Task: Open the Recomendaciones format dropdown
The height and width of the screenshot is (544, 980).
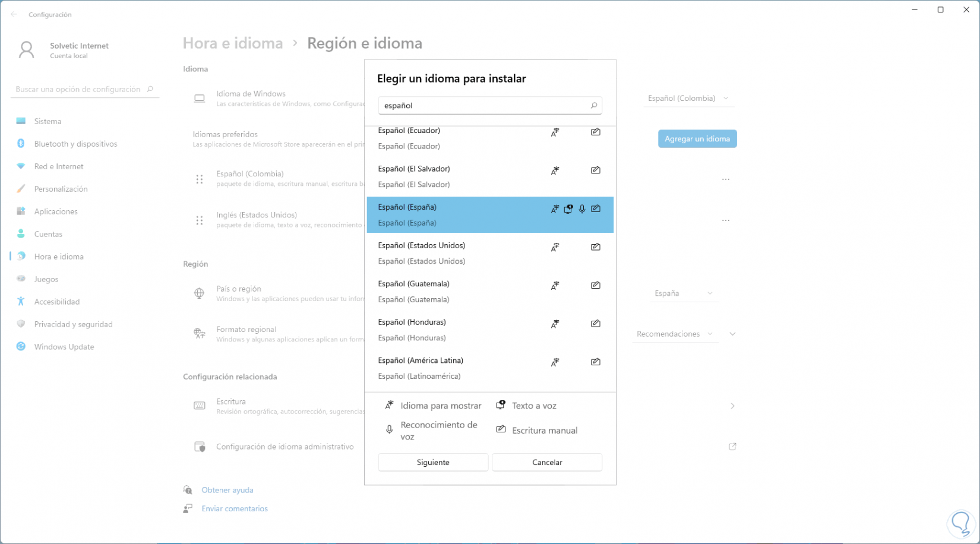Action: click(x=674, y=334)
